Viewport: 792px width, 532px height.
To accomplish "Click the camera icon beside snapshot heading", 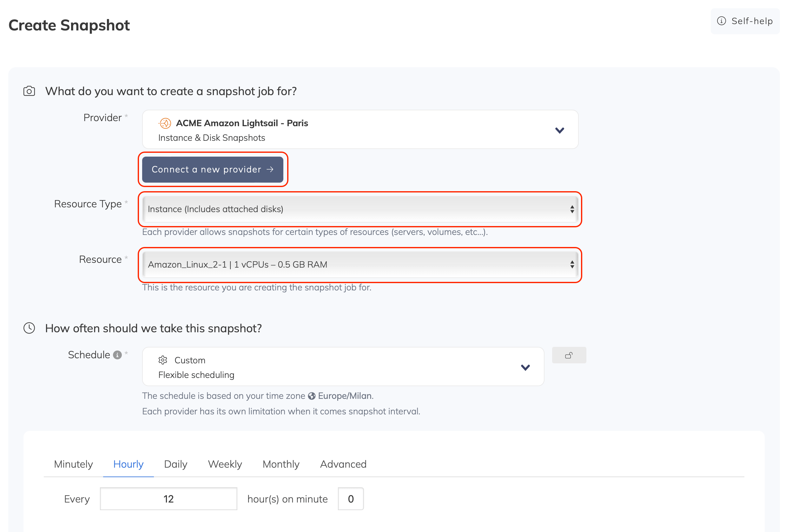I will [x=29, y=91].
